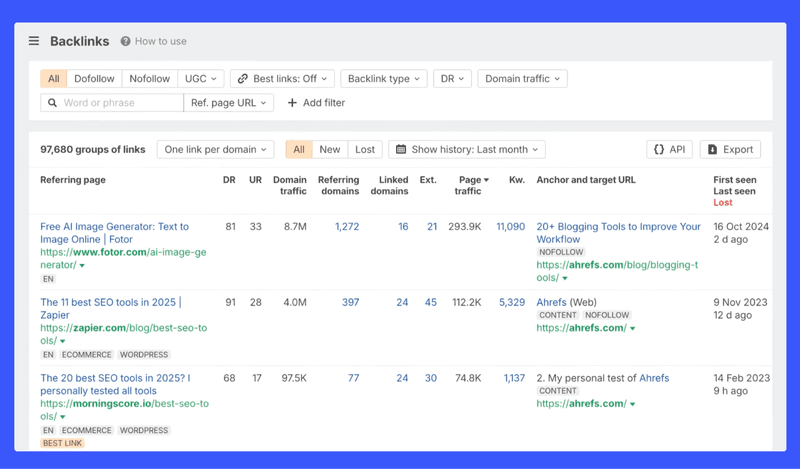Select the New links tab

(x=330, y=150)
